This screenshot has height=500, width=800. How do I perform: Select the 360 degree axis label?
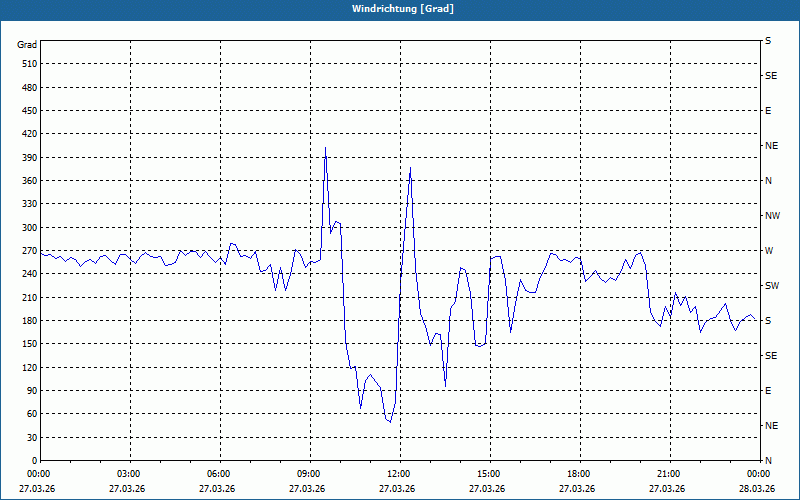tap(30, 181)
